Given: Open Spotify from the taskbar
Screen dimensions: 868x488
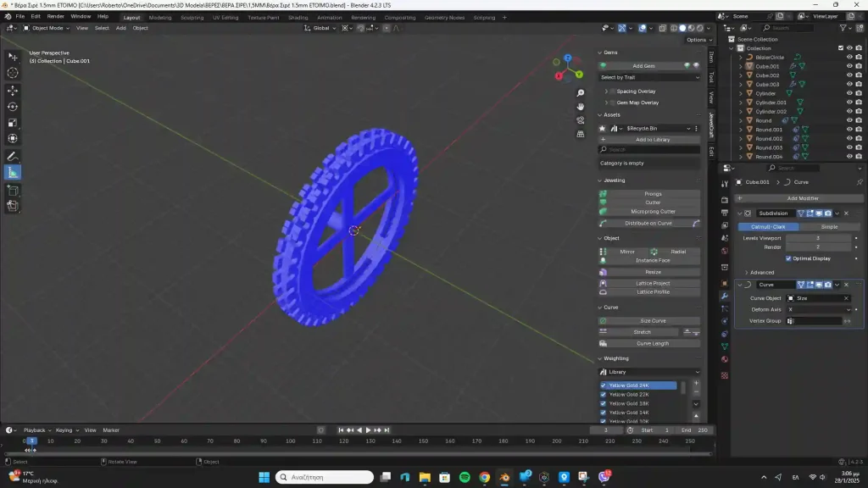Looking at the screenshot, I should pyautogui.click(x=465, y=477).
